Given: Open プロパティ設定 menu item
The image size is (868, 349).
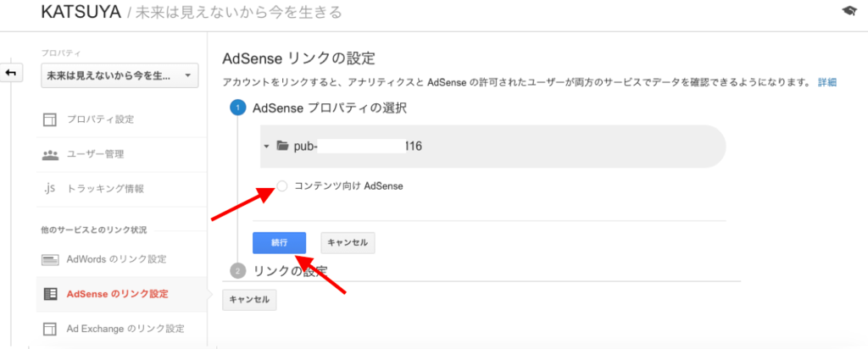Looking at the screenshot, I should point(100,119).
